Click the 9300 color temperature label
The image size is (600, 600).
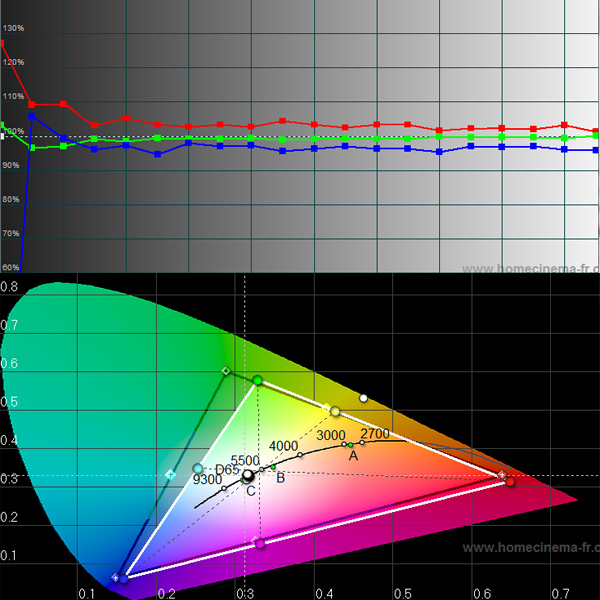click(x=207, y=479)
